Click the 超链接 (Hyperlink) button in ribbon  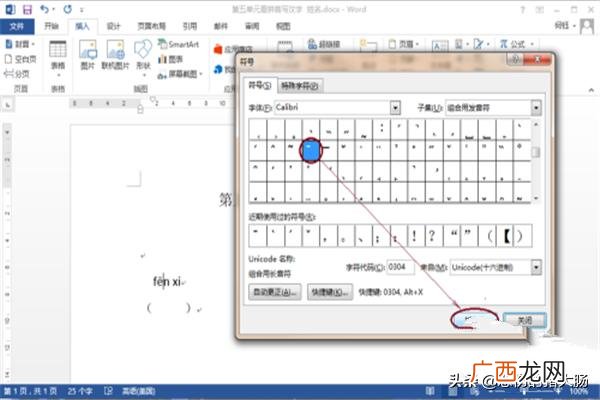click(324, 44)
